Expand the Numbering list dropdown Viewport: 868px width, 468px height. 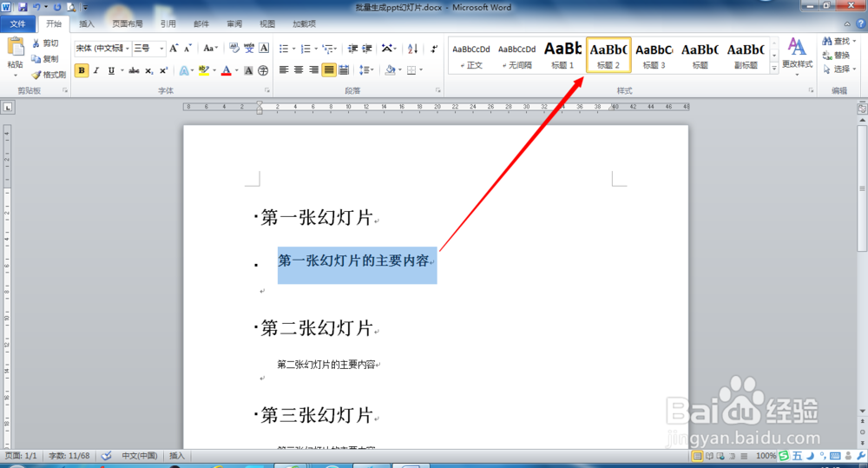point(316,49)
